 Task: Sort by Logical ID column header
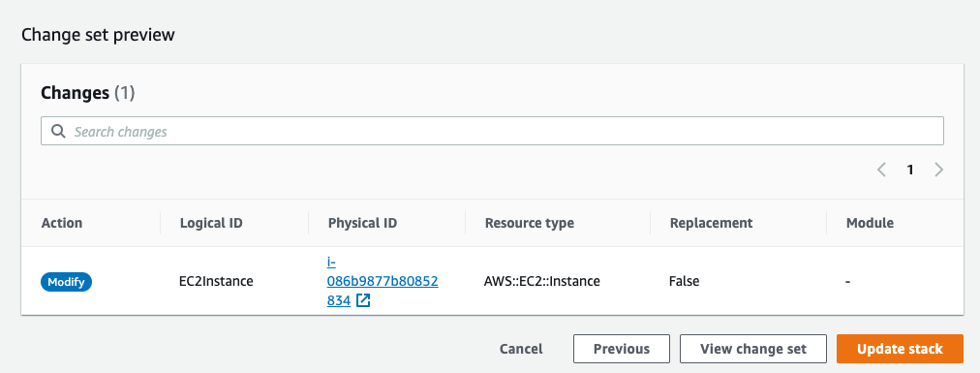pos(211,223)
